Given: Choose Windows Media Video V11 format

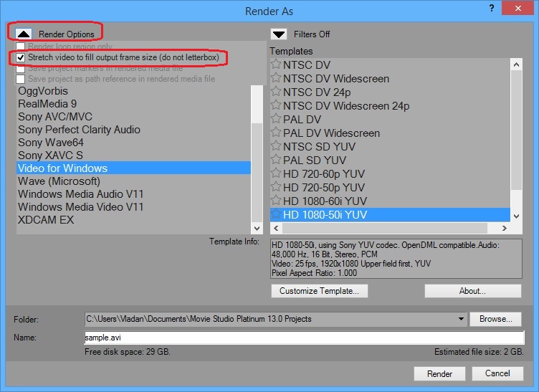Looking at the screenshot, I should [x=81, y=207].
